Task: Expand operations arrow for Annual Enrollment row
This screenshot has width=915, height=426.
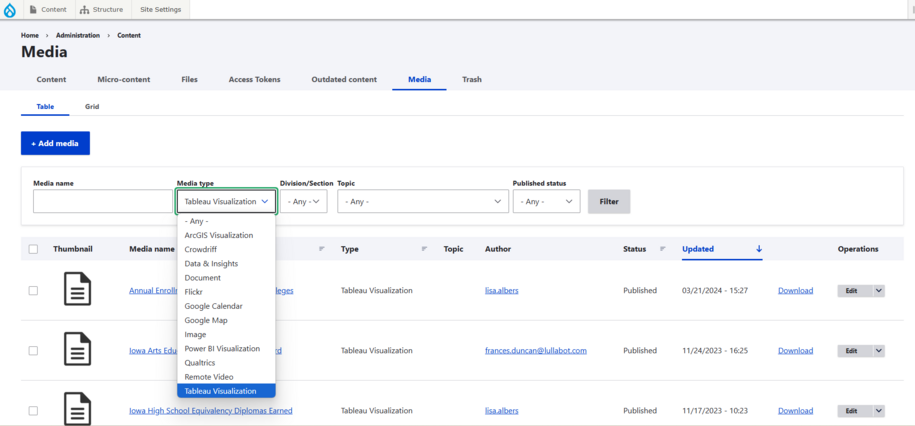Action: pos(879,291)
